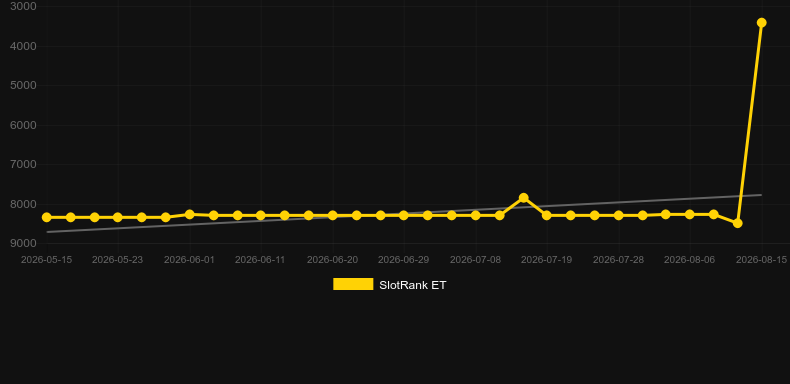Click the x-axis label 2026-08-15
790x384 pixels.
tap(761, 260)
